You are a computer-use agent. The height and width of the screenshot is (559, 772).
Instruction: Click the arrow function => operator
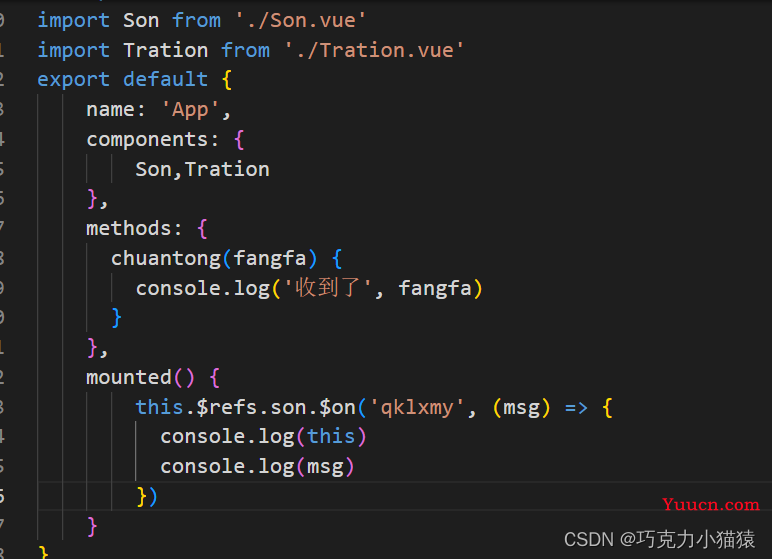click(576, 408)
